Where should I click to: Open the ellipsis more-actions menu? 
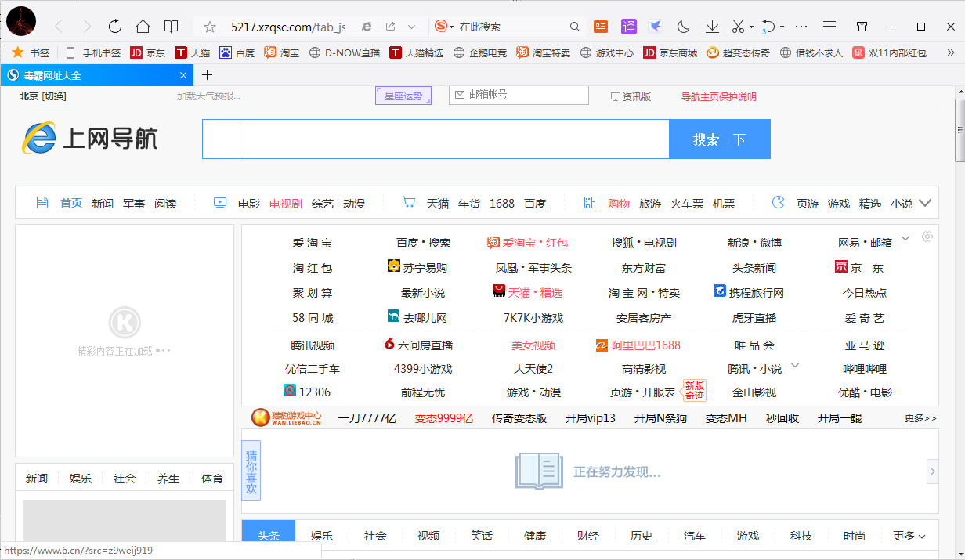tap(801, 26)
